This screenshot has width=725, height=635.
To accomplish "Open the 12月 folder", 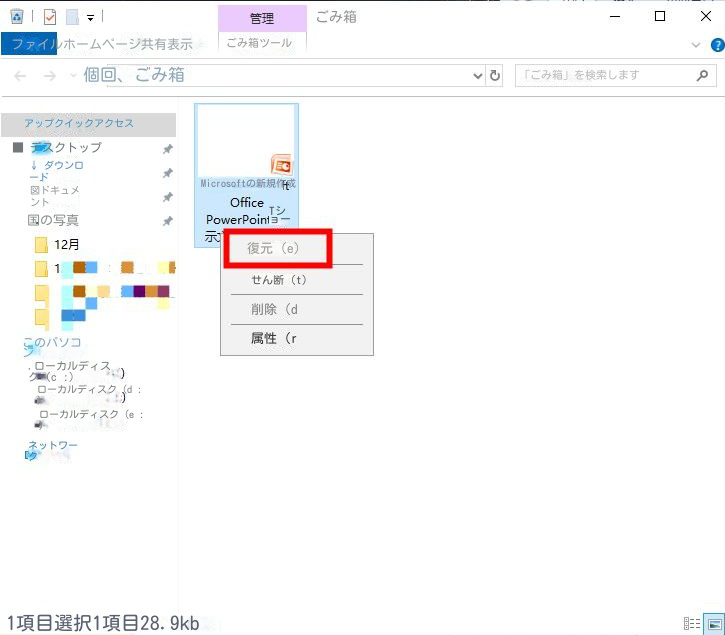I will 67,244.
